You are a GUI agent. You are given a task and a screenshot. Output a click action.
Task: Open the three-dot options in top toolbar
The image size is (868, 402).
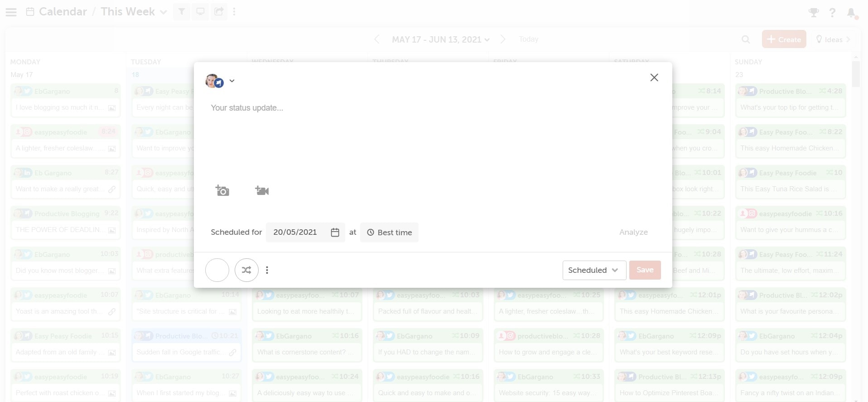coord(234,12)
